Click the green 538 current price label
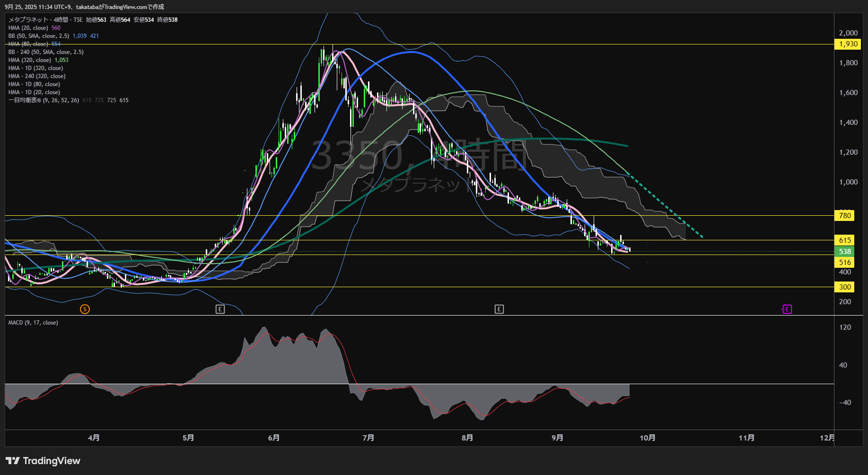The image size is (868, 475). 845,252
